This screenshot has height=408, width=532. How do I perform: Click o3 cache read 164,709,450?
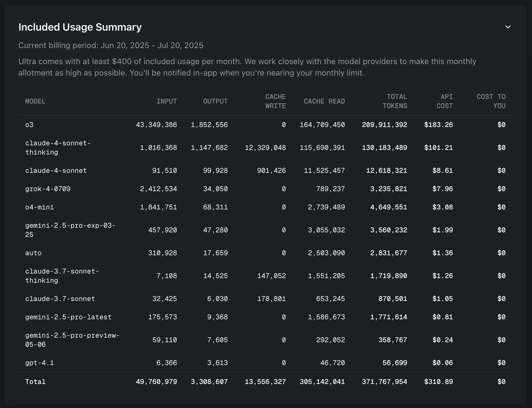(x=322, y=125)
